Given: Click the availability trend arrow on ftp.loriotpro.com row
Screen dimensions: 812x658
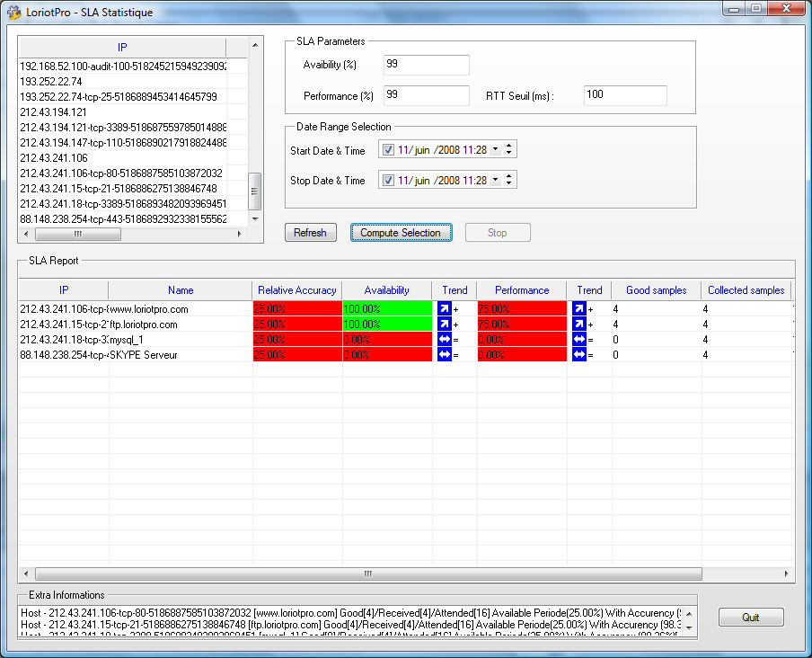Looking at the screenshot, I should [x=444, y=324].
